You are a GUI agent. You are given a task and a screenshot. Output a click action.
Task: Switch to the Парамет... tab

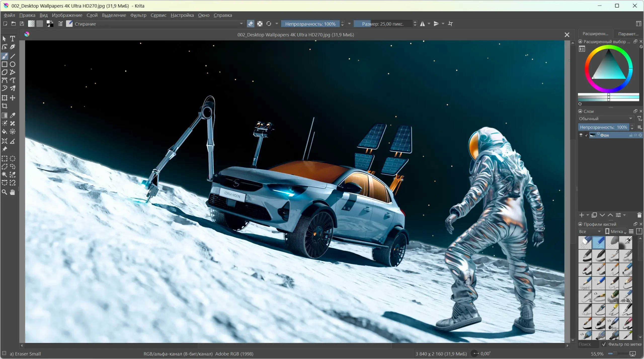click(x=628, y=34)
